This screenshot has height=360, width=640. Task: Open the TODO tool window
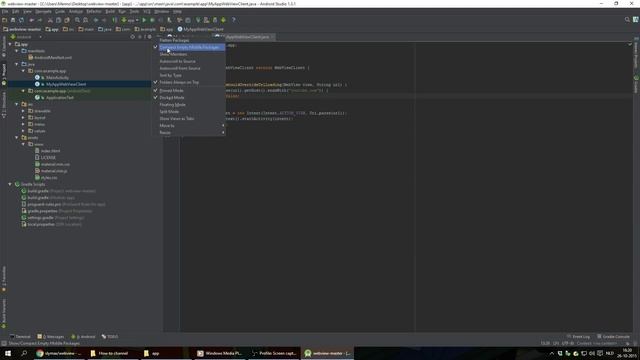point(110,337)
